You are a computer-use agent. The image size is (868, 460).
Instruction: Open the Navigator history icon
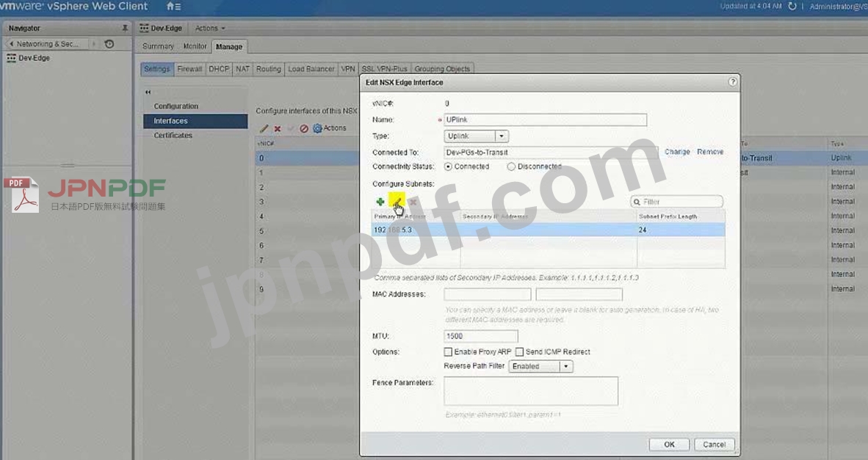point(109,44)
